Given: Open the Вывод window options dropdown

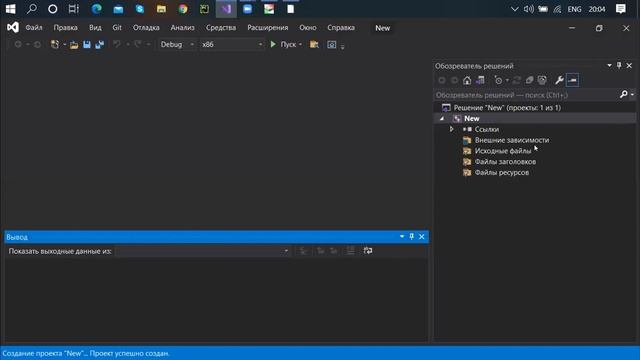Looking at the screenshot, I should tap(402, 236).
